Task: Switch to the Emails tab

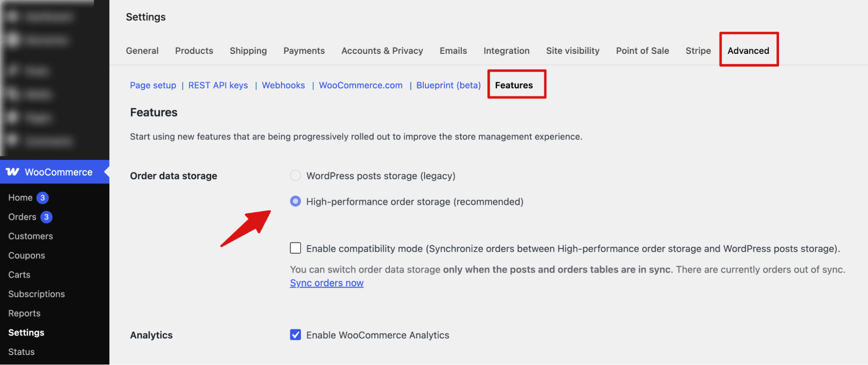Action: click(453, 51)
